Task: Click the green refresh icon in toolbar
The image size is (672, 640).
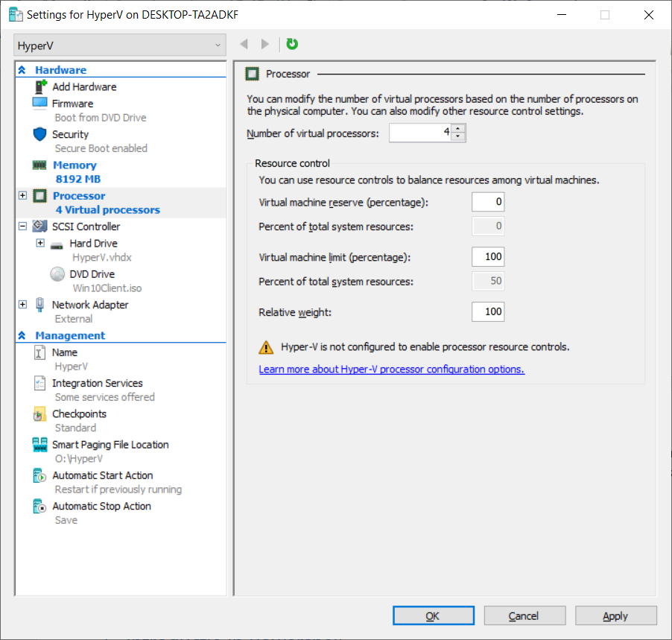Action: pyautogui.click(x=292, y=45)
